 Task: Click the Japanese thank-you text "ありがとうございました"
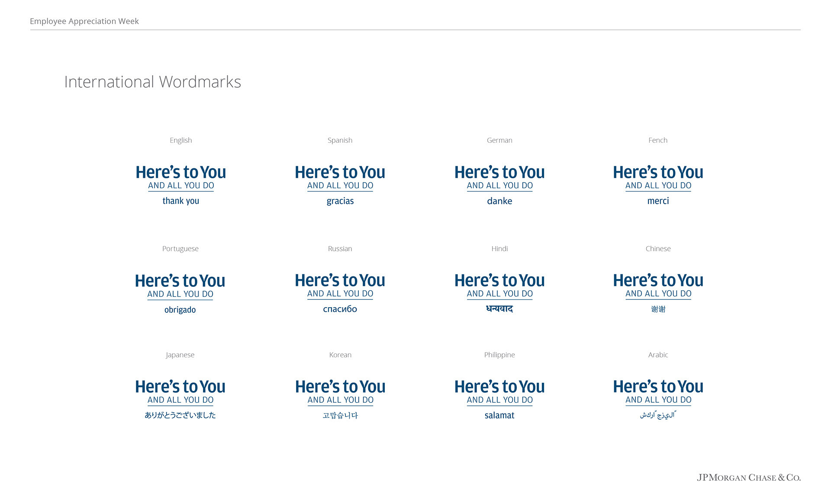(180, 415)
